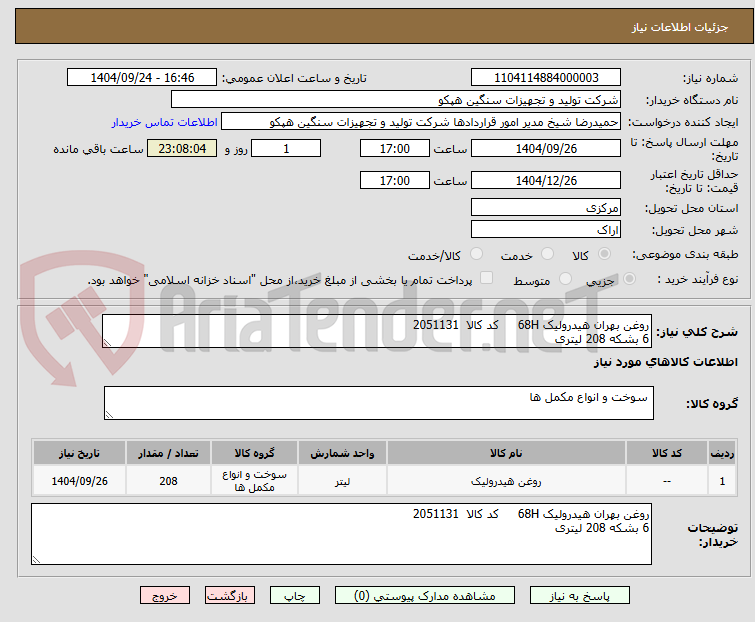Screen dimensions: 755x622
Task: Click the remaining days field showing 1
Action: click(286, 148)
